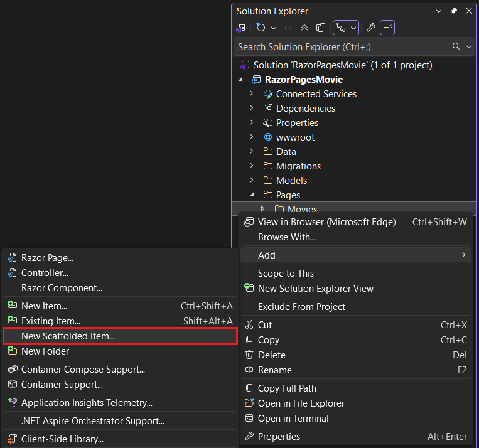Image resolution: width=479 pixels, height=448 pixels.
Task: Expand the Data folder
Action: click(251, 151)
